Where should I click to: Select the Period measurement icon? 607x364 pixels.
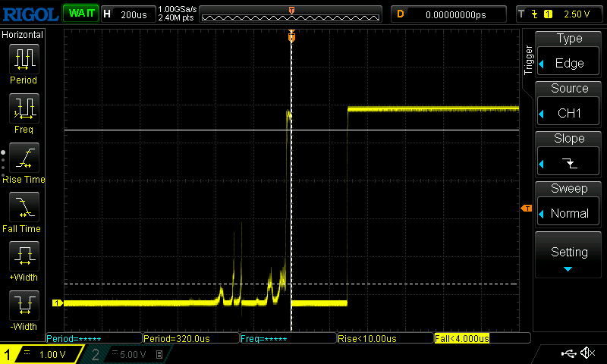click(x=23, y=59)
